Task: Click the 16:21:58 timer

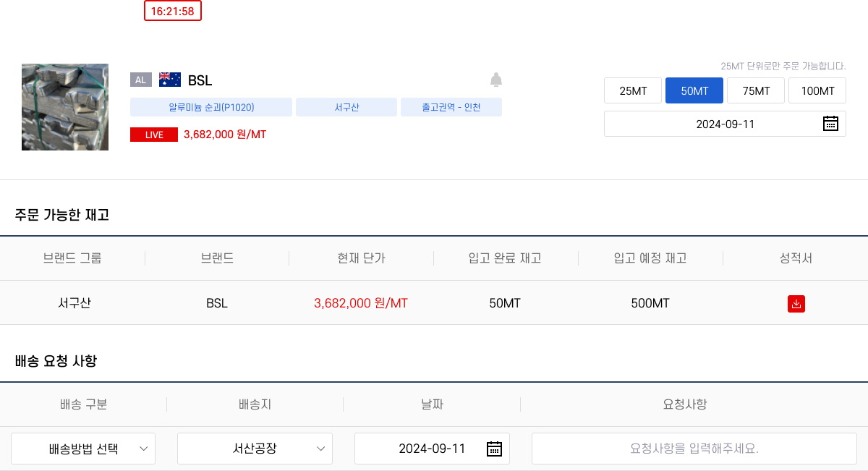Action: tap(173, 11)
